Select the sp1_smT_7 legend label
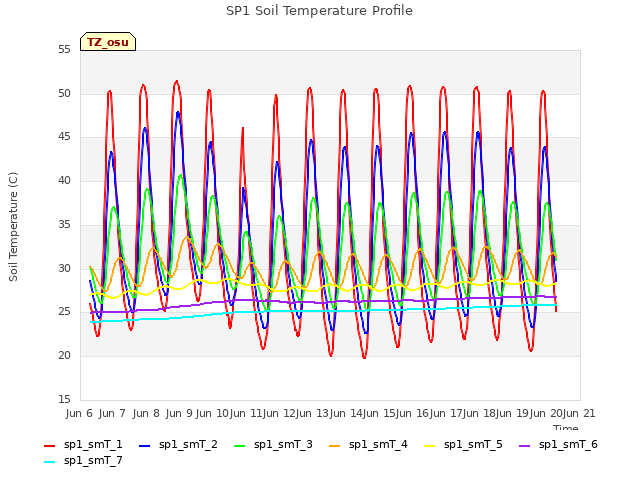Screen dimensions: 640x480 tap(93, 460)
